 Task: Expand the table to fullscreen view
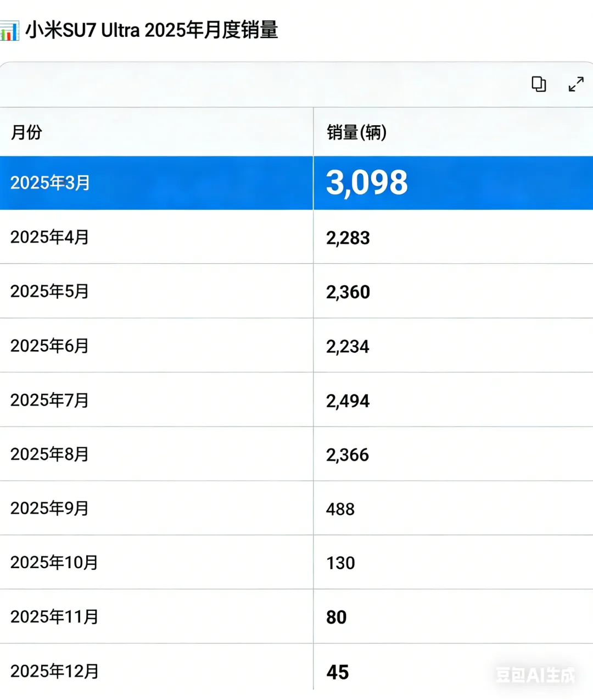click(576, 84)
